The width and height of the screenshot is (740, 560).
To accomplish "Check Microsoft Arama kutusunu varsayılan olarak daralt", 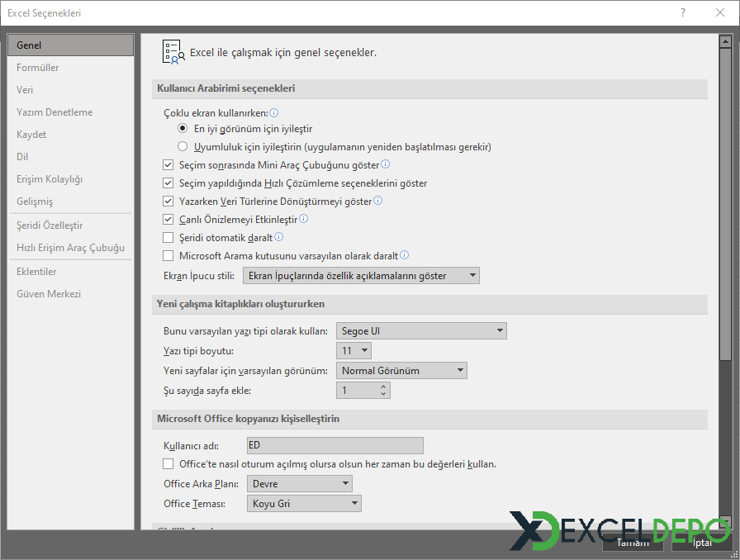I will click(168, 255).
